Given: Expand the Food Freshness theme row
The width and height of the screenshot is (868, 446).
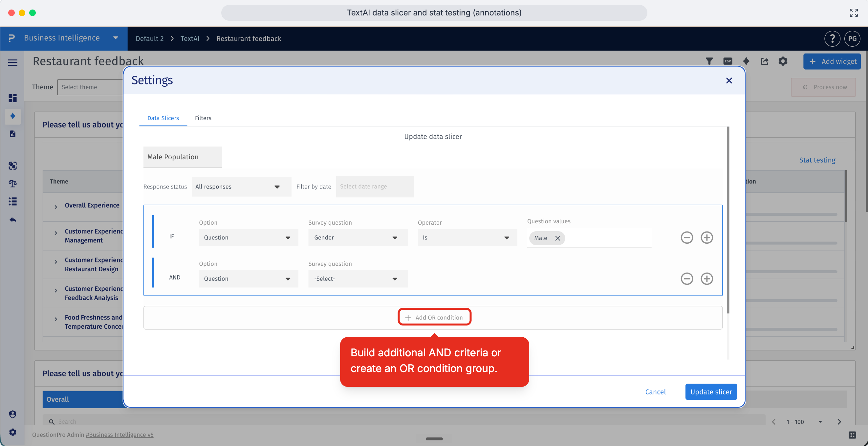Looking at the screenshot, I should tap(56, 319).
